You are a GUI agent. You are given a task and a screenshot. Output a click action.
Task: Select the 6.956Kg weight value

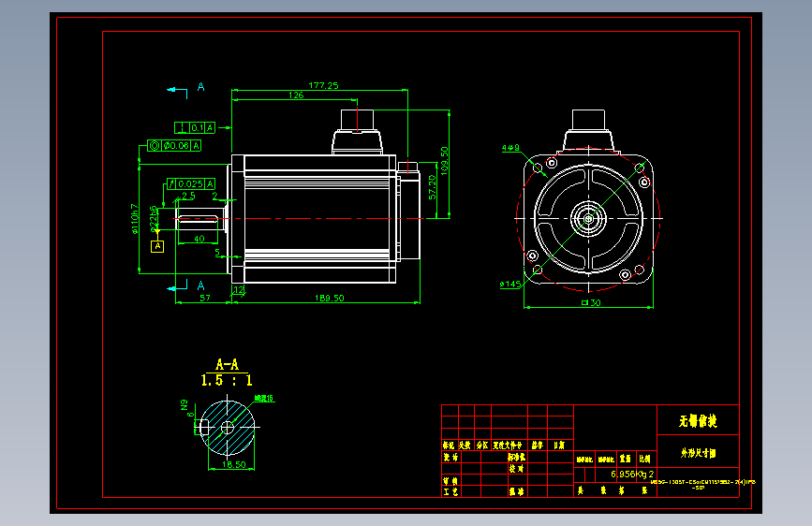pos(628,475)
